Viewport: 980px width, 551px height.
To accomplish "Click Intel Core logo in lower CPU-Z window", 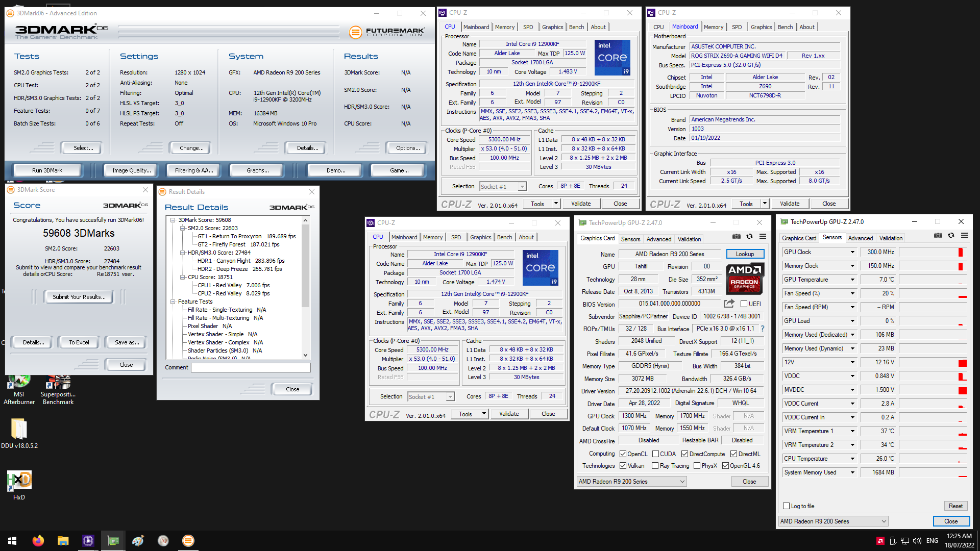I will [541, 268].
